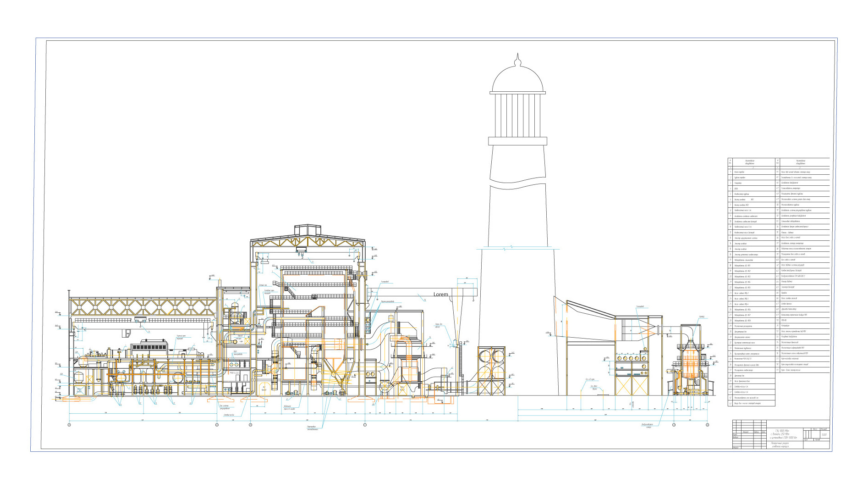
Task: Click the sloped roof of right structure
Action: [x=591, y=309]
